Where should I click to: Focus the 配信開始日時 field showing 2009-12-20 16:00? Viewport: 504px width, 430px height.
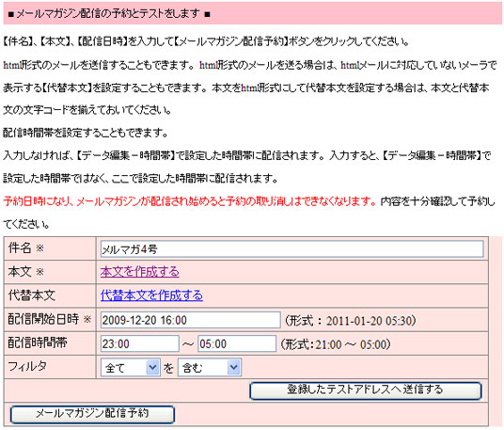coord(190,320)
